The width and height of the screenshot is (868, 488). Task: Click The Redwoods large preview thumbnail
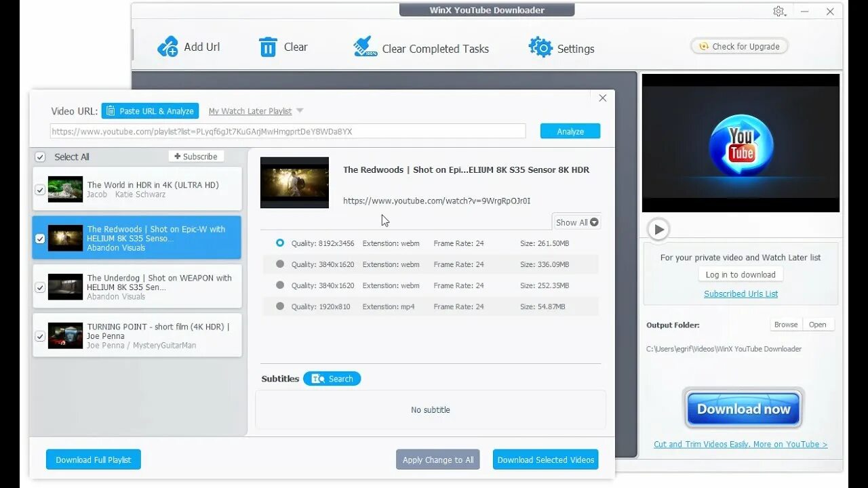click(x=294, y=182)
